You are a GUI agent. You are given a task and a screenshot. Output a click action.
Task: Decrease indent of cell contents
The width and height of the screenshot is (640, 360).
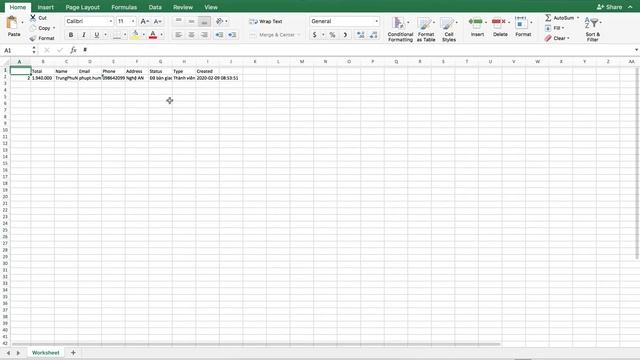point(219,35)
